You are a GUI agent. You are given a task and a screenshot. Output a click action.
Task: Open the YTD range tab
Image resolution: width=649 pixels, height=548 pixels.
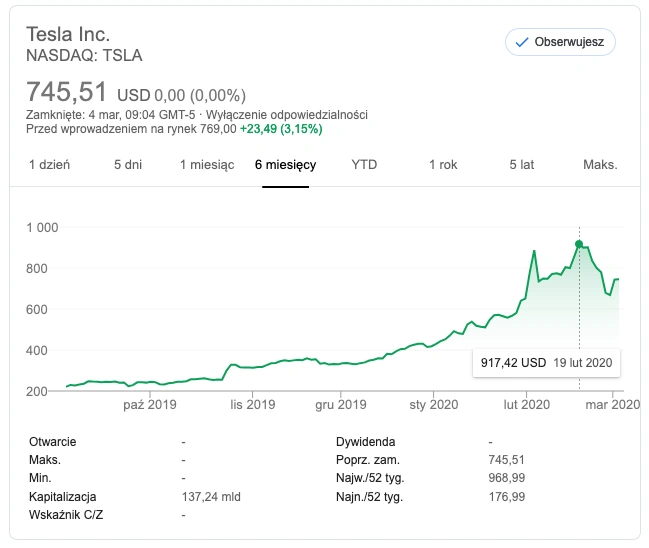click(x=364, y=165)
